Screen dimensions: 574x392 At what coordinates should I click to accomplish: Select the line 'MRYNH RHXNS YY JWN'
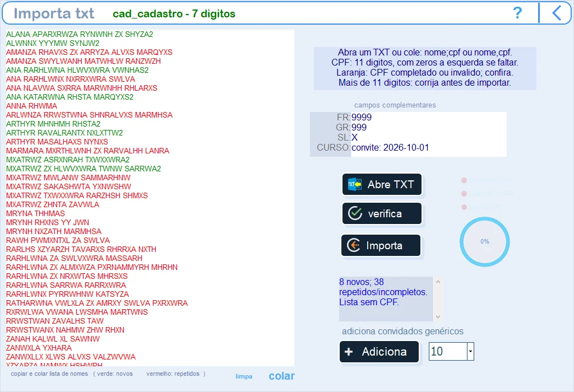coord(48,222)
